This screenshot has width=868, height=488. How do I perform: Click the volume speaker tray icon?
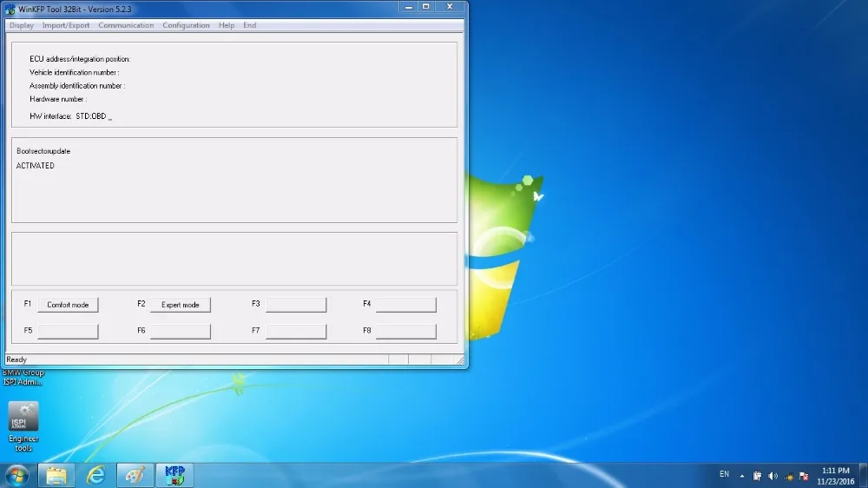coord(773,476)
